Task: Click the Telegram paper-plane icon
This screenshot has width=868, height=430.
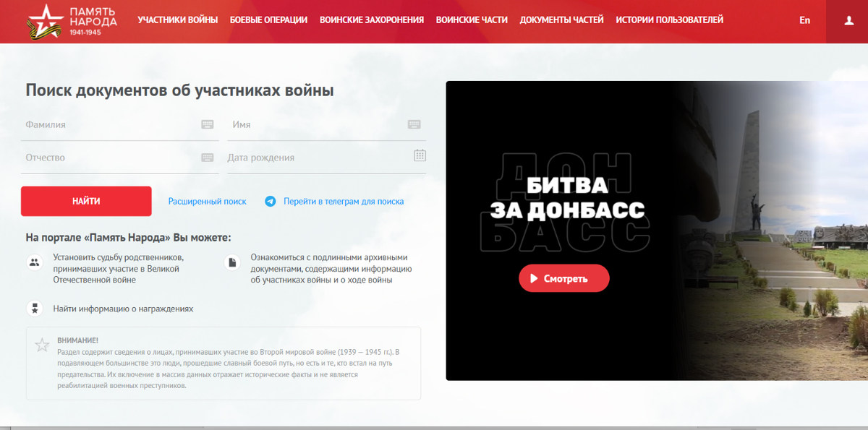Action: (x=271, y=202)
